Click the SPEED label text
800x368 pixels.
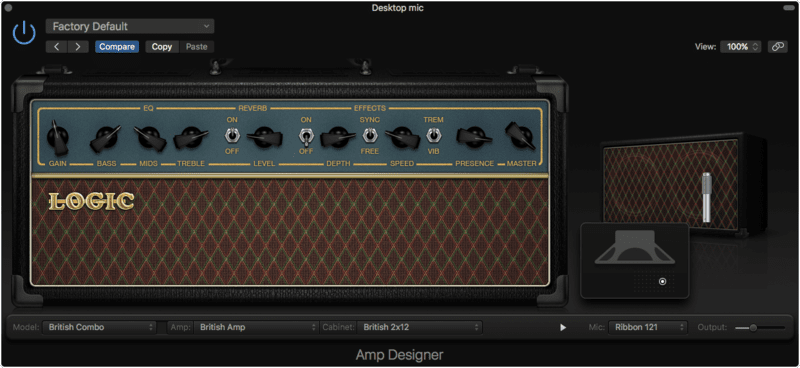click(402, 164)
